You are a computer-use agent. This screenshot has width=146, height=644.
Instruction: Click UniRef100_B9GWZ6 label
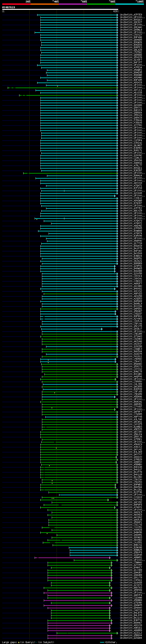(131, 42)
